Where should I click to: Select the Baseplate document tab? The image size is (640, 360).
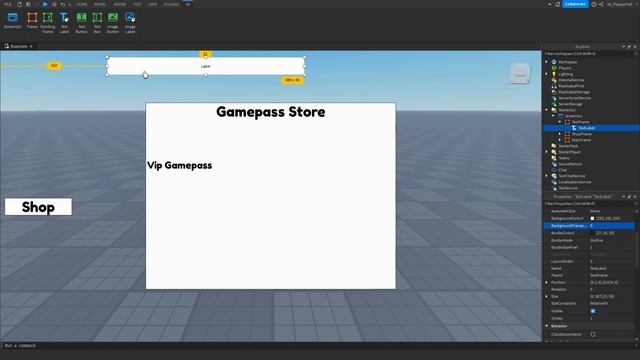(x=18, y=47)
